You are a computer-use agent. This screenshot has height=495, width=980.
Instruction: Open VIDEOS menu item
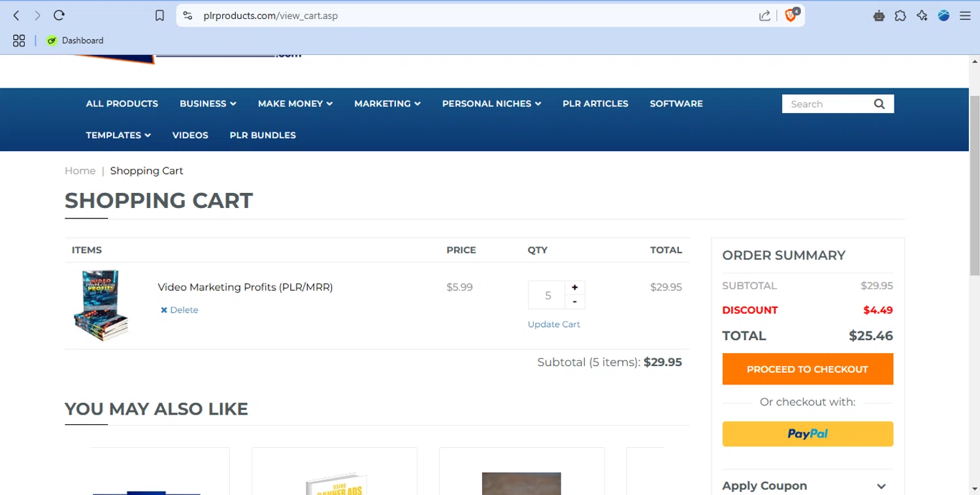click(190, 135)
